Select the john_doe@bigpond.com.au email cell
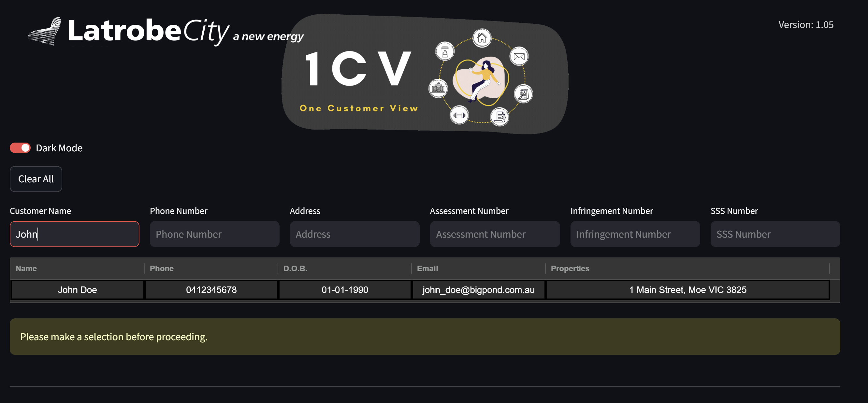This screenshot has height=403, width=868. click(x=479, y=289)
